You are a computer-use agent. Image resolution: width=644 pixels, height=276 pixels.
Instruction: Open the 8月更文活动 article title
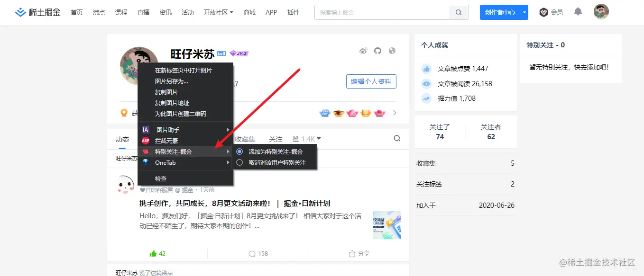pos(235,204)
